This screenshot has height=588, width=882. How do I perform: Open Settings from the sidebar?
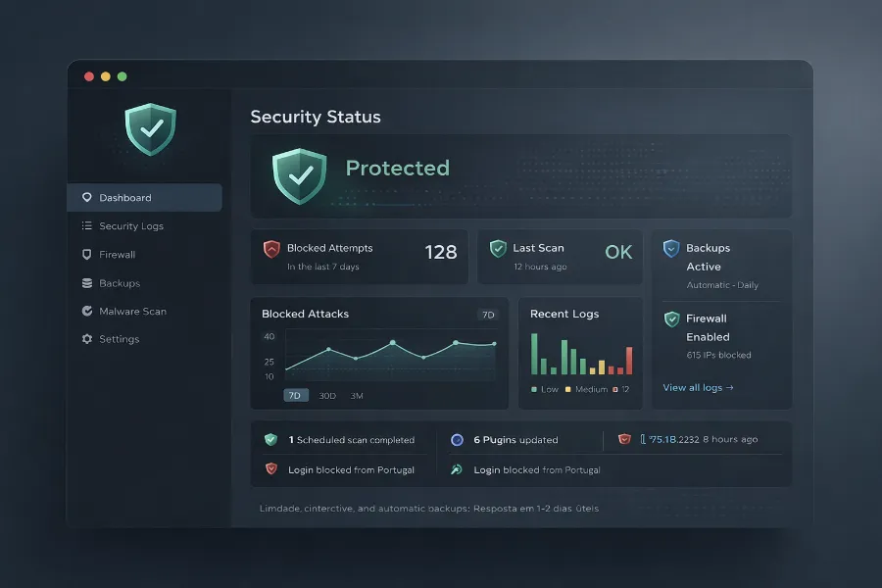tap(119, 339)
